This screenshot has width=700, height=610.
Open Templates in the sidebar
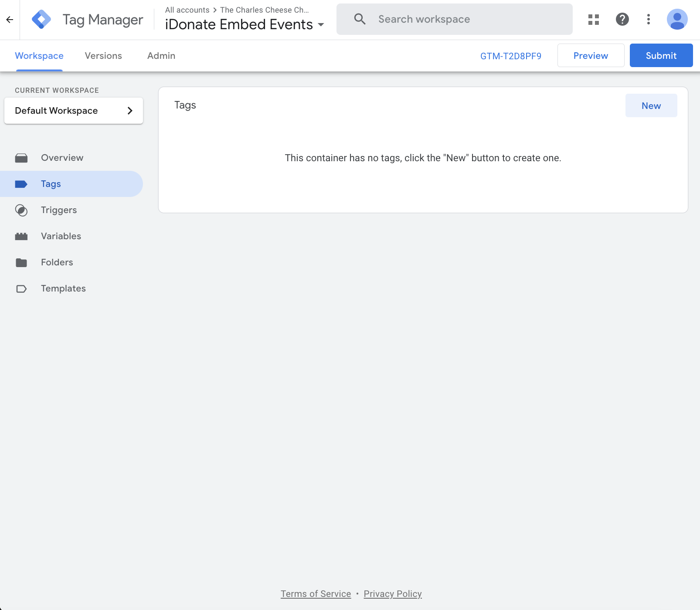pos(71,288)
